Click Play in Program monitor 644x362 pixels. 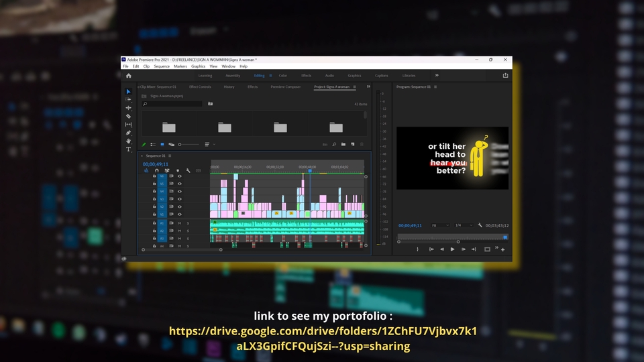coord(453,249)
